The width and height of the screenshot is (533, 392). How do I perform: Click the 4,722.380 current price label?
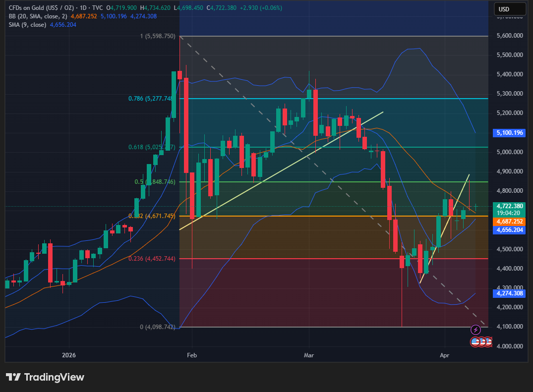(x=510, y=206)
